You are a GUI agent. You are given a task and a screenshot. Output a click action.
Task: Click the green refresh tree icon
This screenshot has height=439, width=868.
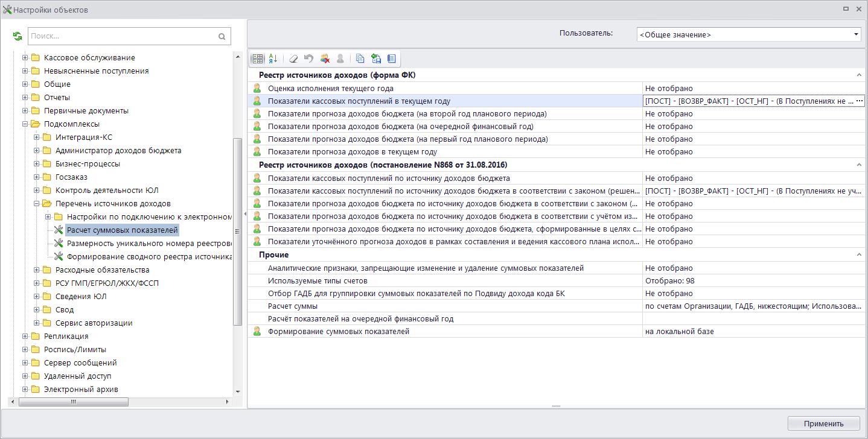click(18, 36)
